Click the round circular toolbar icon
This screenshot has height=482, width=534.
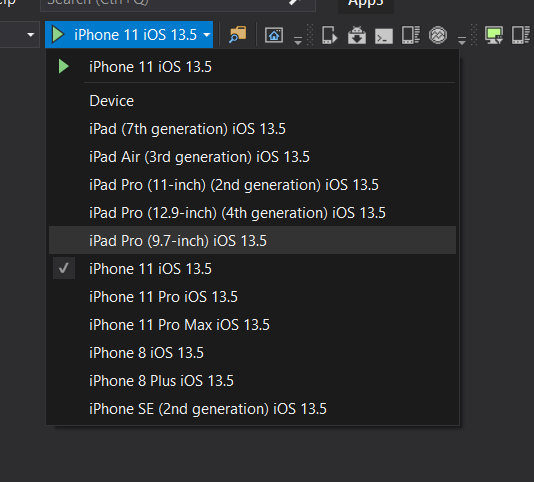438,35
